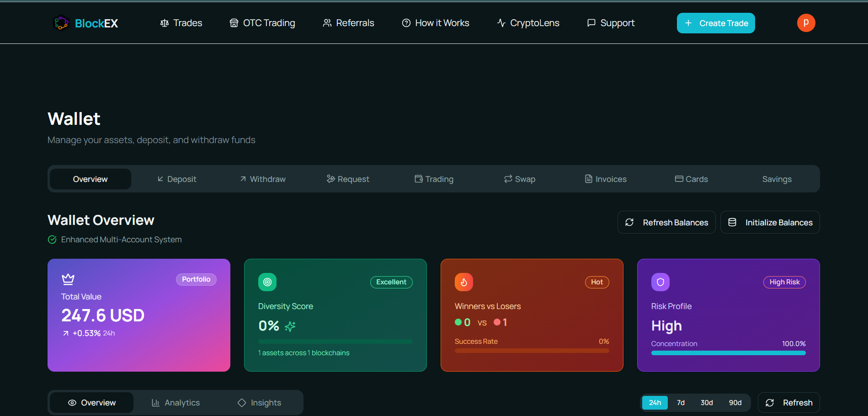This screenshot has height=416, width=868.
Task: Switch to the Savings tab
Action: pos(777,179)
